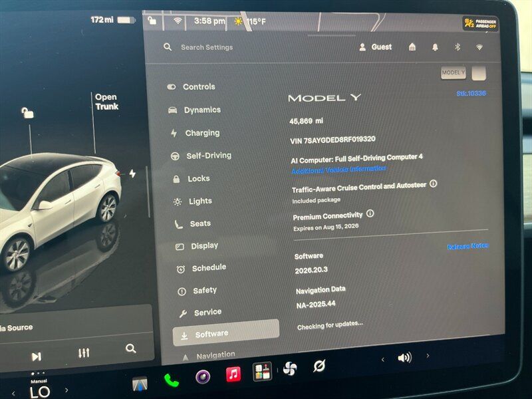The height and width of the screenshot is (399, 532).
Task: Tap the search magnifier icon in settings
Action: [168, 47]
